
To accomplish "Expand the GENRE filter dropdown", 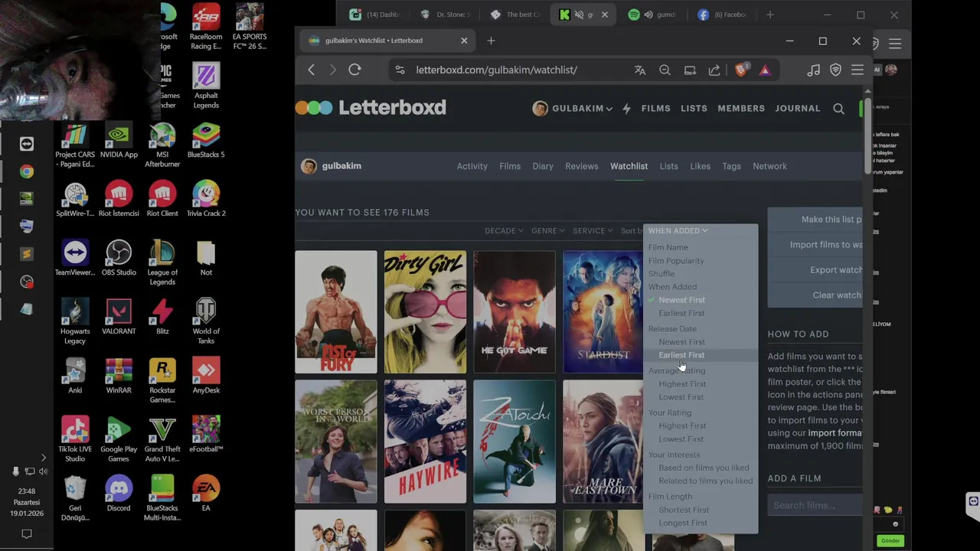I will [547, 230].
